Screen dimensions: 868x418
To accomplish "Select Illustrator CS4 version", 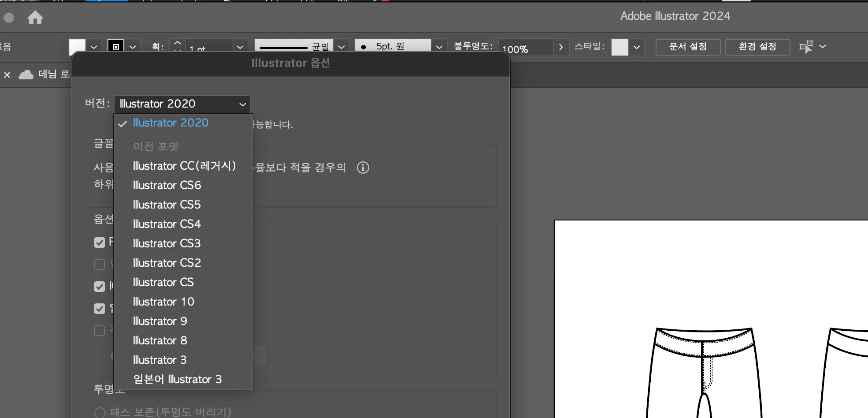I will click(x=183, y=224).
